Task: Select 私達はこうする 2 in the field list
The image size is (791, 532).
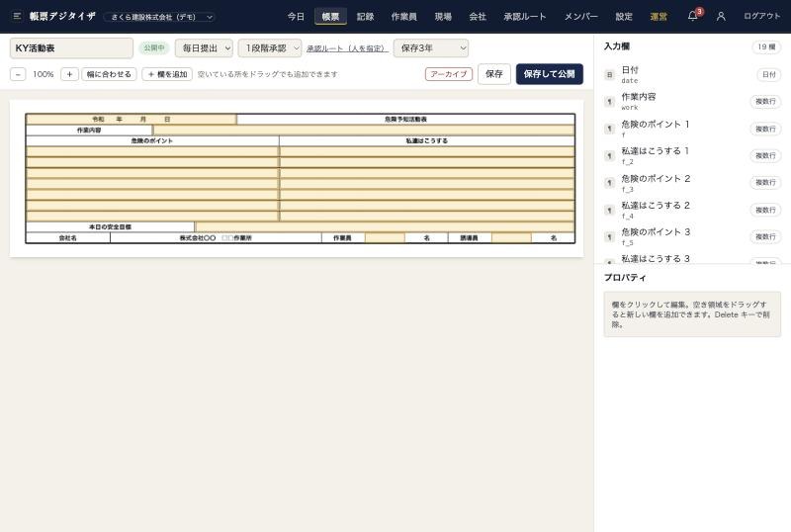Action: pos(692,210)
